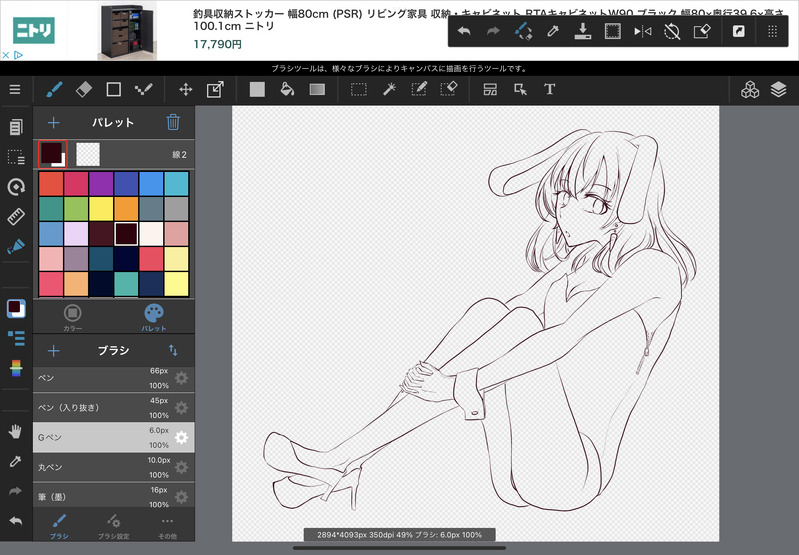The image size is (799, 555).
Task: Select the Bucket fill tool
Action: tap(287, 90)
